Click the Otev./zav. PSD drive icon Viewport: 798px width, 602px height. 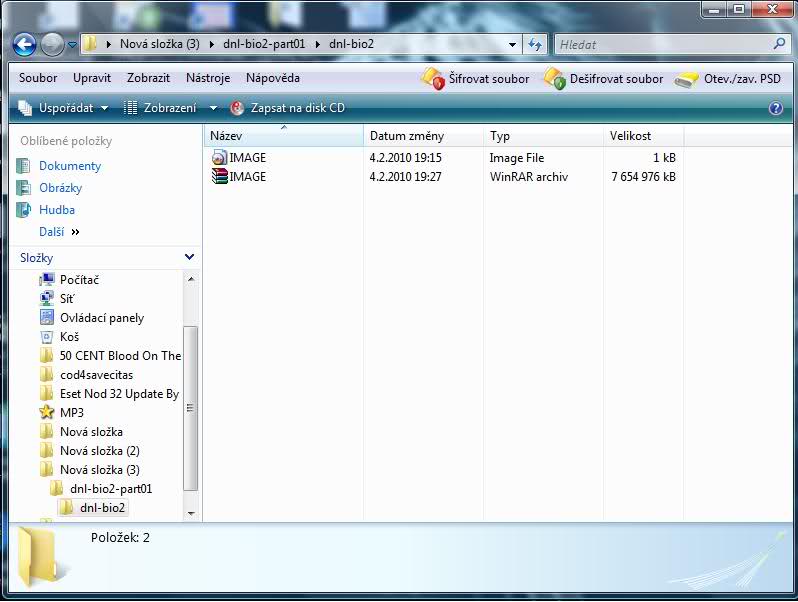tap(687, 79)
